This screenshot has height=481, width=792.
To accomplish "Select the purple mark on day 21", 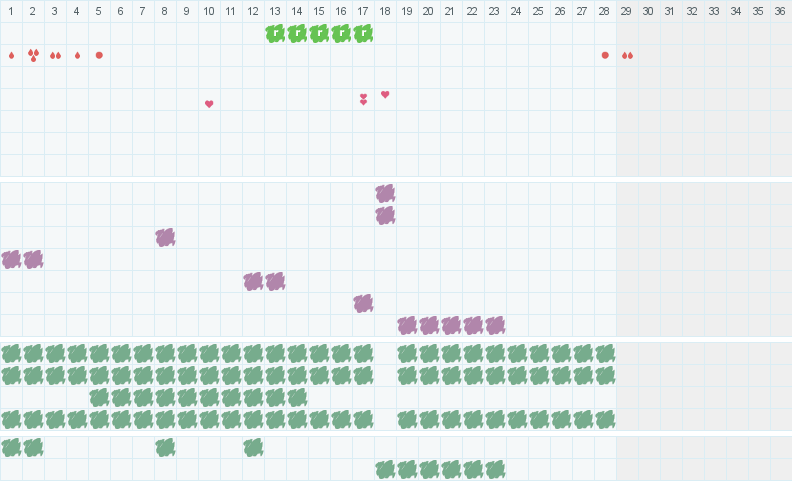I will [451, 325].
